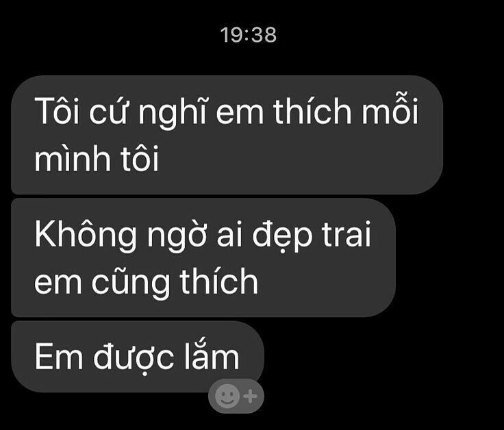Image resolution: width=504 pixels, height=430 pixels.
Task: Open the emoji reaction button below the last message
Action: (236, 396)
